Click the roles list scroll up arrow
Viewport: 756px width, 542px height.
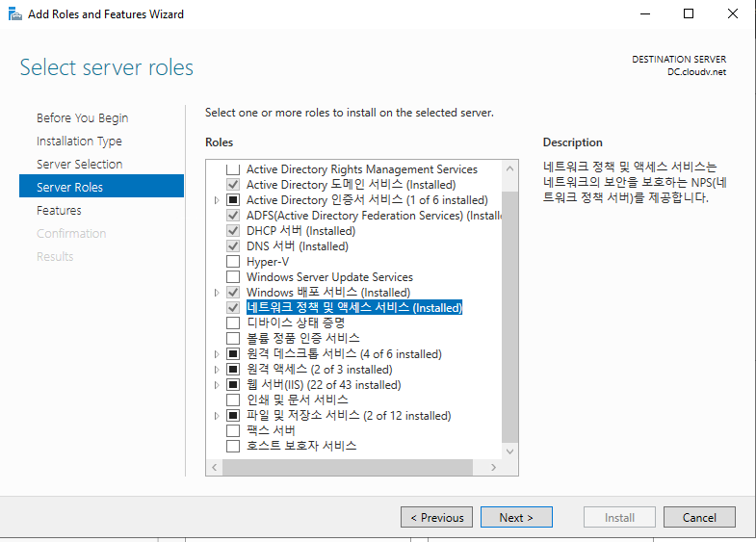[x=509, y=168]
